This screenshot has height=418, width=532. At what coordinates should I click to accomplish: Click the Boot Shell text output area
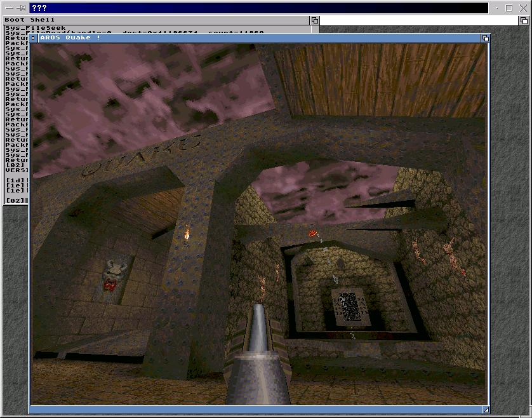pos(16,114)
